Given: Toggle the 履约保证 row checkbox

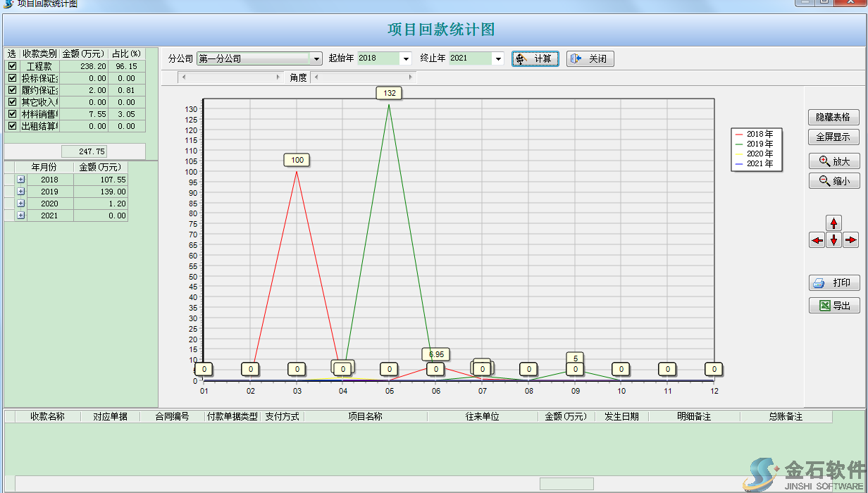Looking at the screenshot, I should 12,90.
